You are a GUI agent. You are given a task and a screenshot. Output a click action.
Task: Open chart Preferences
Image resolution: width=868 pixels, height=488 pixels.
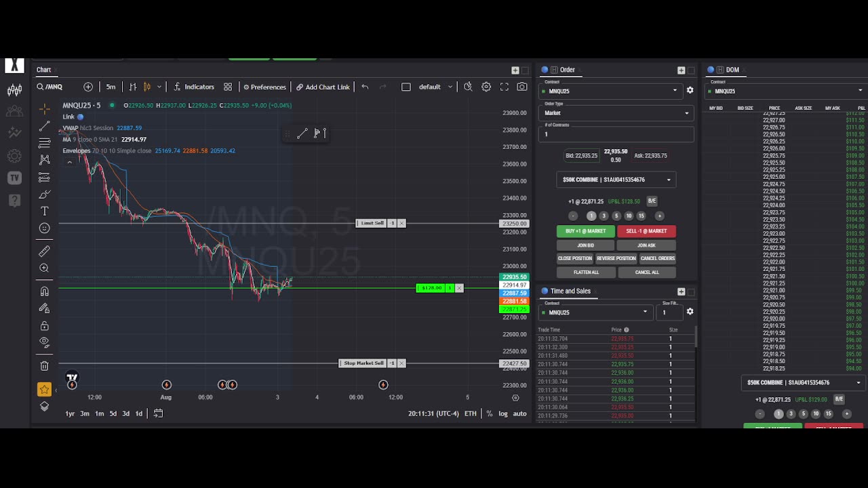click(x=264, y=87)
